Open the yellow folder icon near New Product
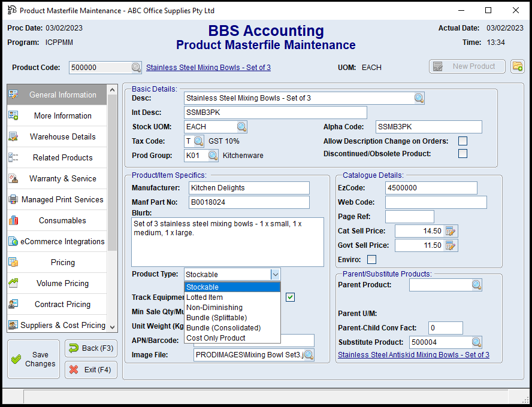Image resolution: width=532 pixels, height=407 pixels. click(x=518, y=66)
